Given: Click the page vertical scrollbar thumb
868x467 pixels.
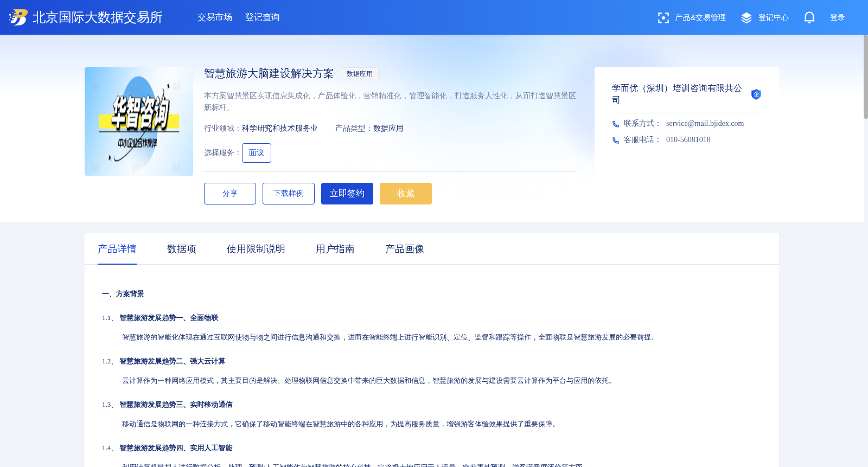Looking at the screenshot, I should [x=866, y=77].
